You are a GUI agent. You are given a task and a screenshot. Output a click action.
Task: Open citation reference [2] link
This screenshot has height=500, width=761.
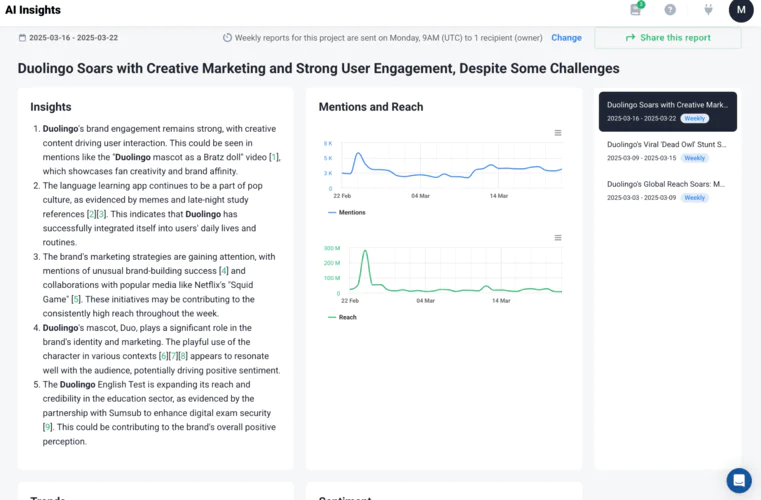[91, 214]
